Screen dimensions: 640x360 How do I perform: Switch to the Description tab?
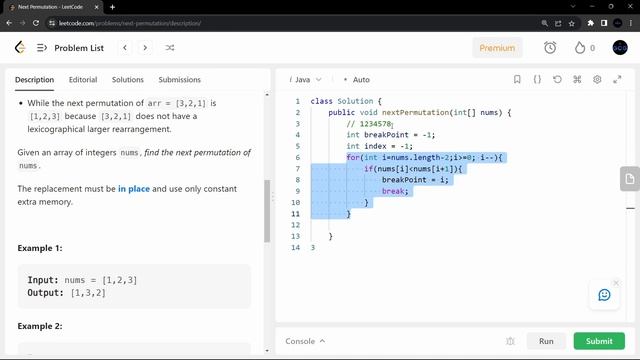click(x=34, y=80)
